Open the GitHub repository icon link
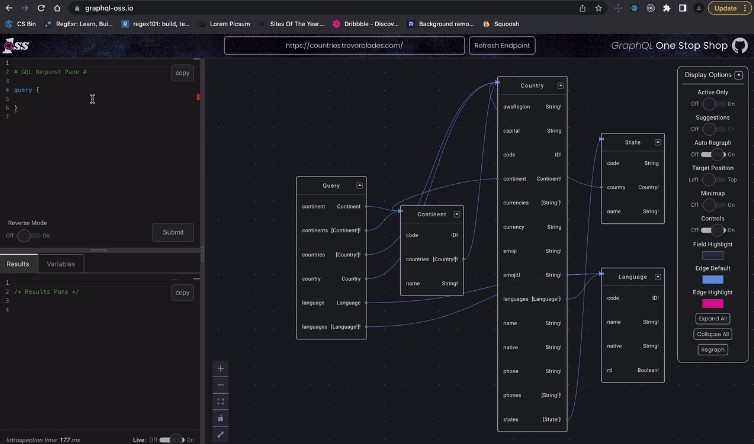Viewport: 754px width, 444px height. (739, 46)
